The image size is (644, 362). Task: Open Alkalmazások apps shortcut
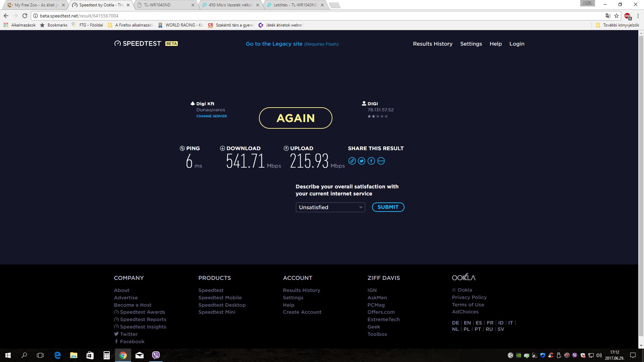(x=19, y=25)
